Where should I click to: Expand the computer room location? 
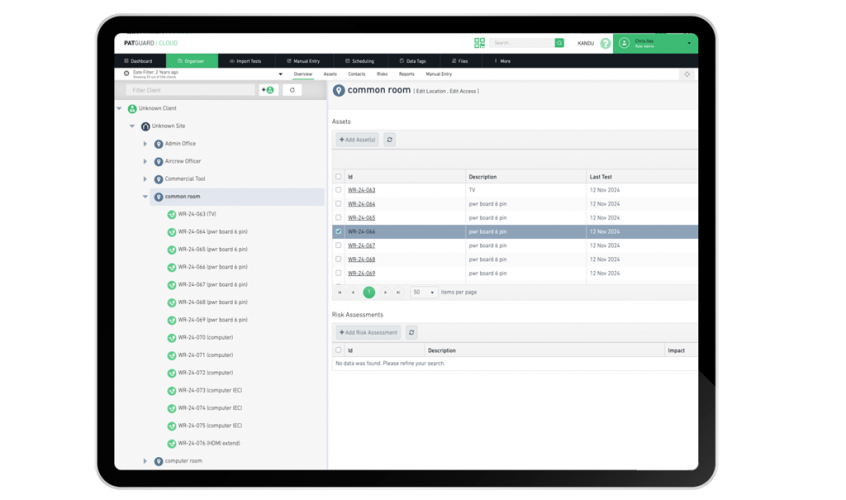pyautogui.click(x=145, y=461)
